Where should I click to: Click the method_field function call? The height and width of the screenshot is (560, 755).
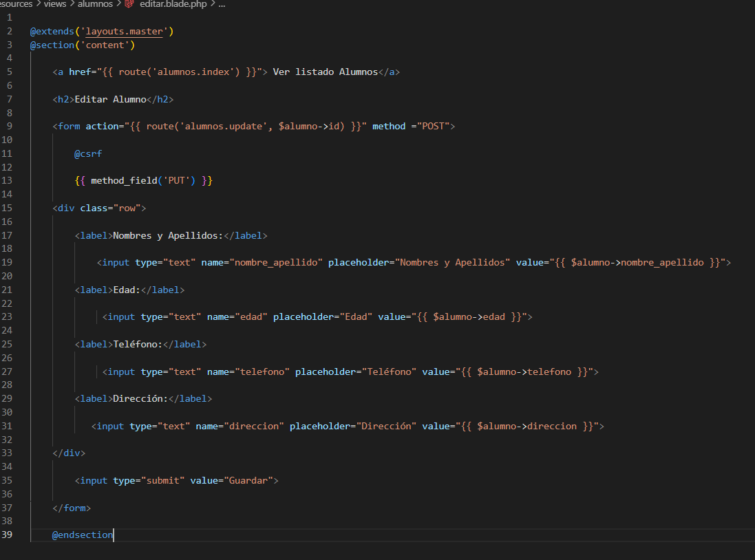(124, 180)
